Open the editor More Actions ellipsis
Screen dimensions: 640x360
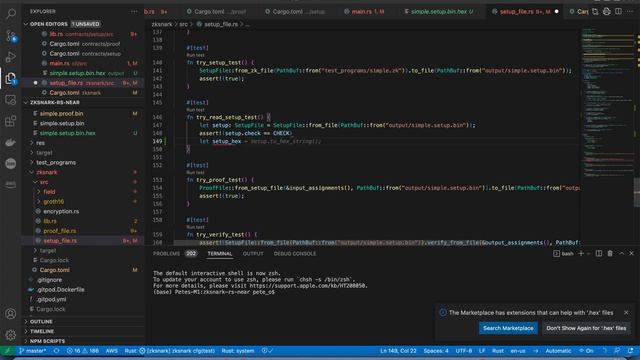pos(630,11)
